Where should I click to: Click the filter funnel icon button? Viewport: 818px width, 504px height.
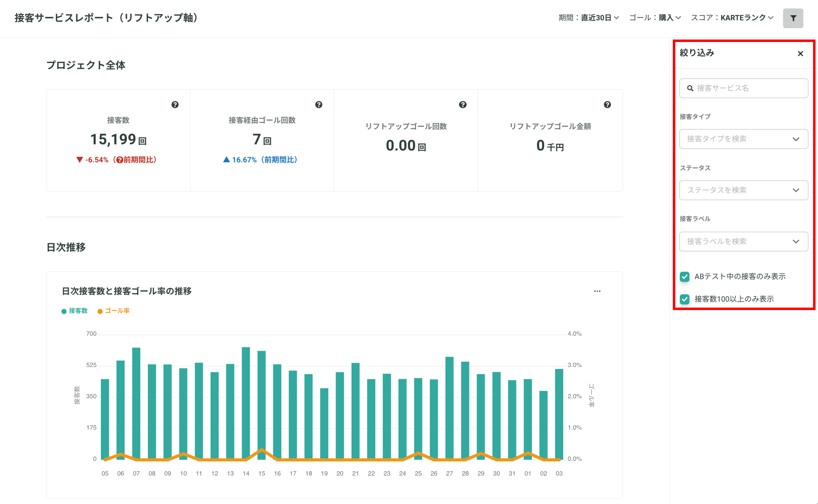[793, 18]
